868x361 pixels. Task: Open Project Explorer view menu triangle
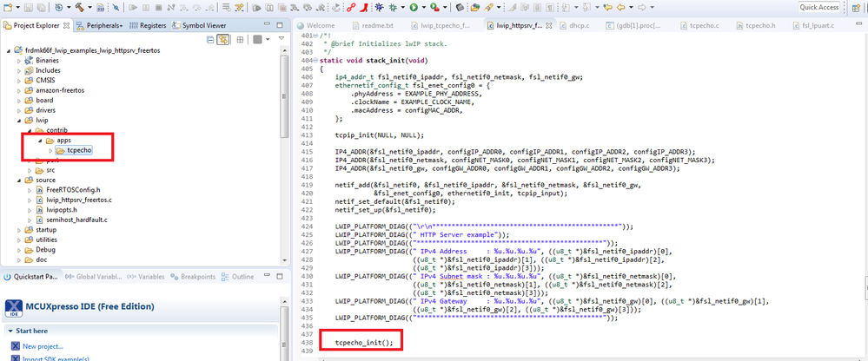(x=282, y=38)
